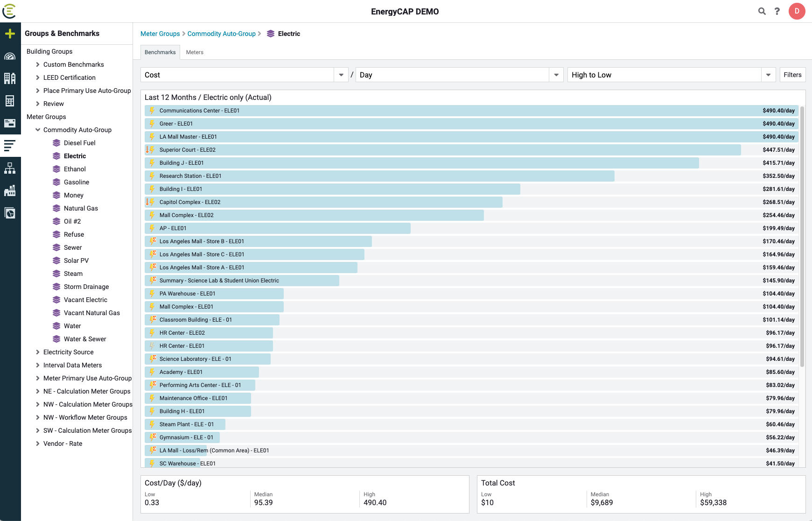Open the Dashboards section in sidebar
The width and height of the screenshot is (812, 521).
point(10,56)
